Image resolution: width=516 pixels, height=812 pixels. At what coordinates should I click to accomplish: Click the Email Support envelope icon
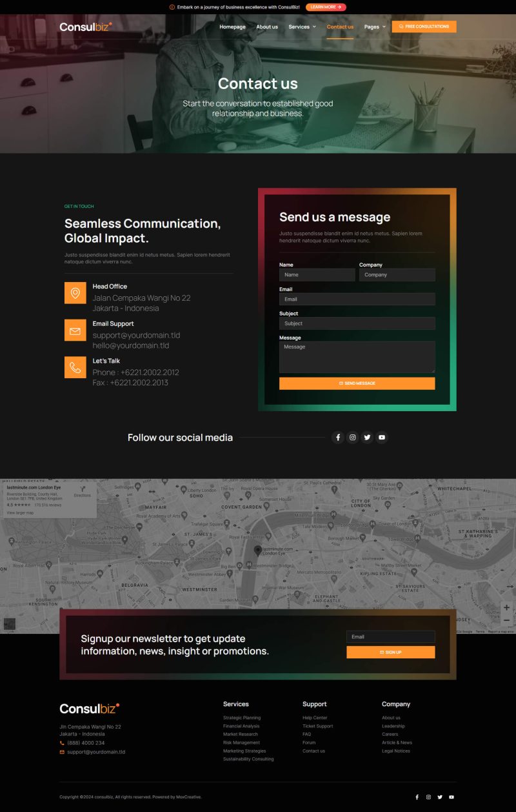pos(75,330)
